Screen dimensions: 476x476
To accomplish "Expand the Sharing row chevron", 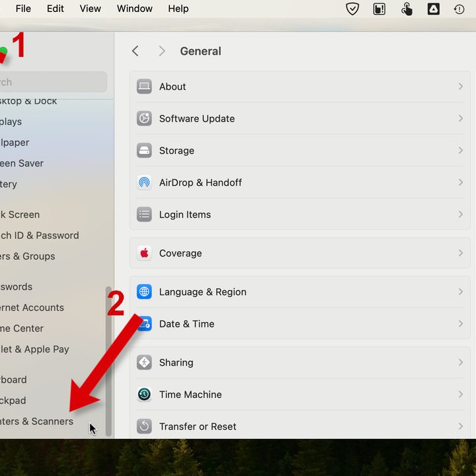I will (461, 362).
